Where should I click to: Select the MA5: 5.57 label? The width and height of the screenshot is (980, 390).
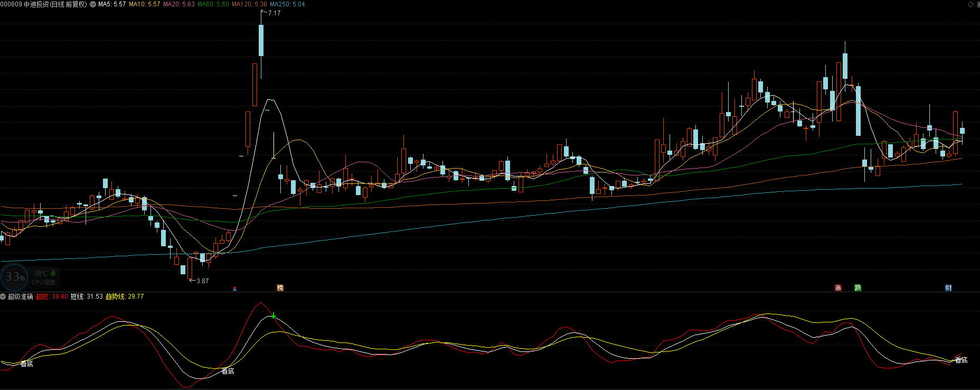pos(112,4)
